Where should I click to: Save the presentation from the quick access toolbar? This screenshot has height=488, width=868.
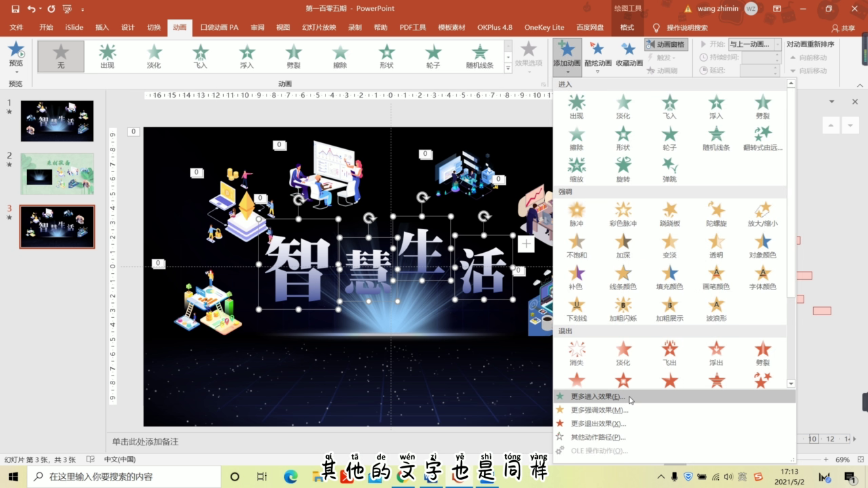click(x=15, y=9)
